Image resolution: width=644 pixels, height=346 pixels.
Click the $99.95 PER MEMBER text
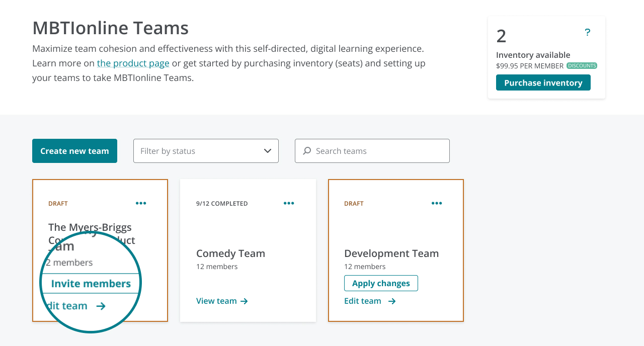[x=530, y=66]
